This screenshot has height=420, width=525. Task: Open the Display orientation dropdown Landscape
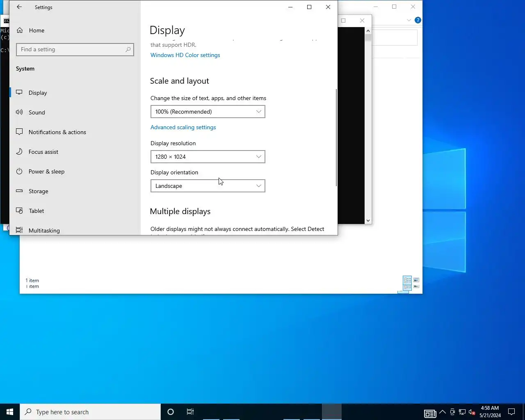point(208,186)
